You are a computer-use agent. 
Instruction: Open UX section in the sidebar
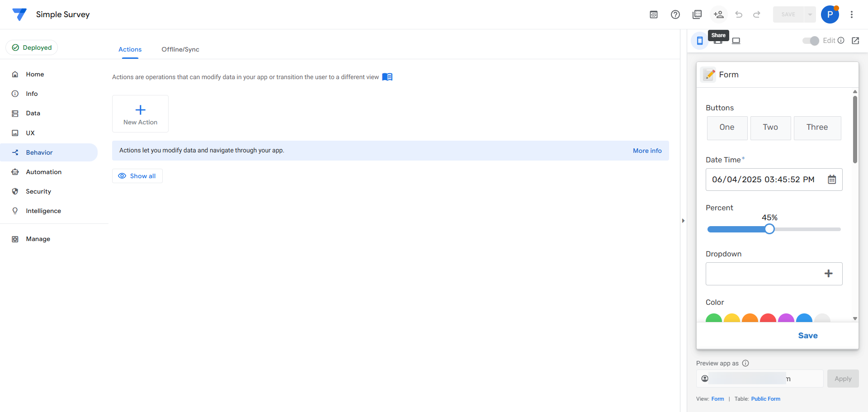click(49, 133)
